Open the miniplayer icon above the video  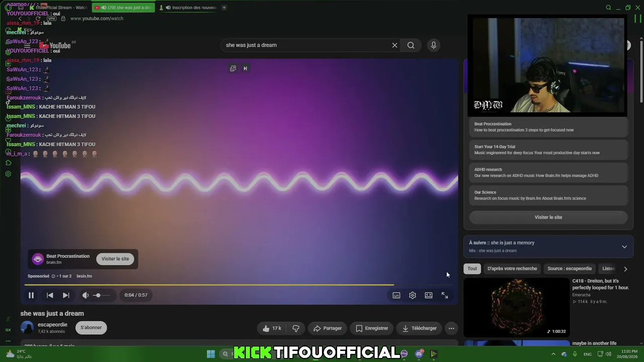[x=233, y=68]
